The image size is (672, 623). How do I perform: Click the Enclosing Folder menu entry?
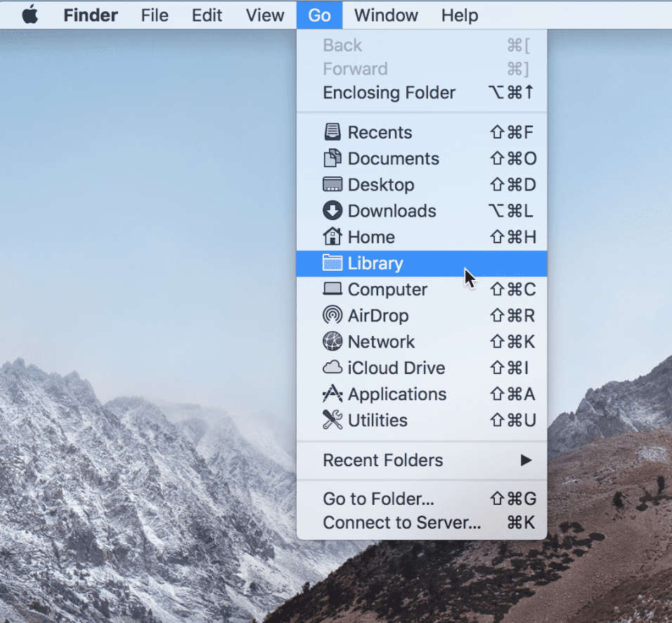click(389, 92)
